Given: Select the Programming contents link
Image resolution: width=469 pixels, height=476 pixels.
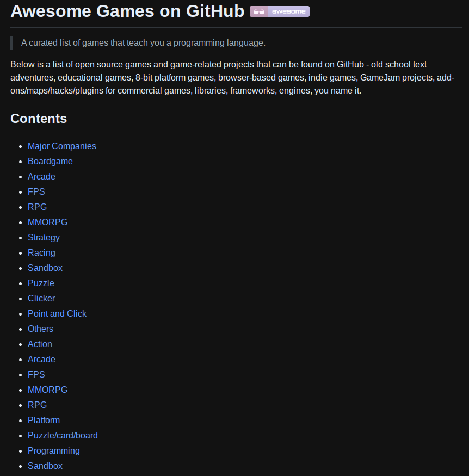Looking at the screenshot, I should click(53, 450).
